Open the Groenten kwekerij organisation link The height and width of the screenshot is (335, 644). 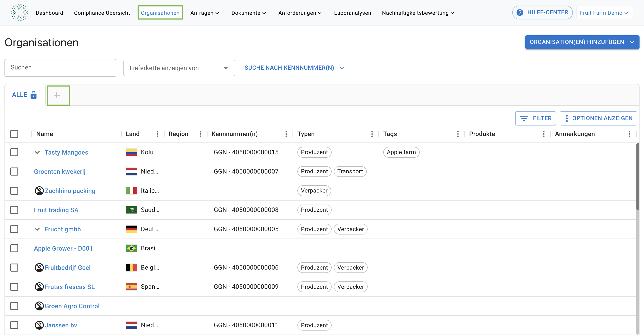[x=60, y=172]
